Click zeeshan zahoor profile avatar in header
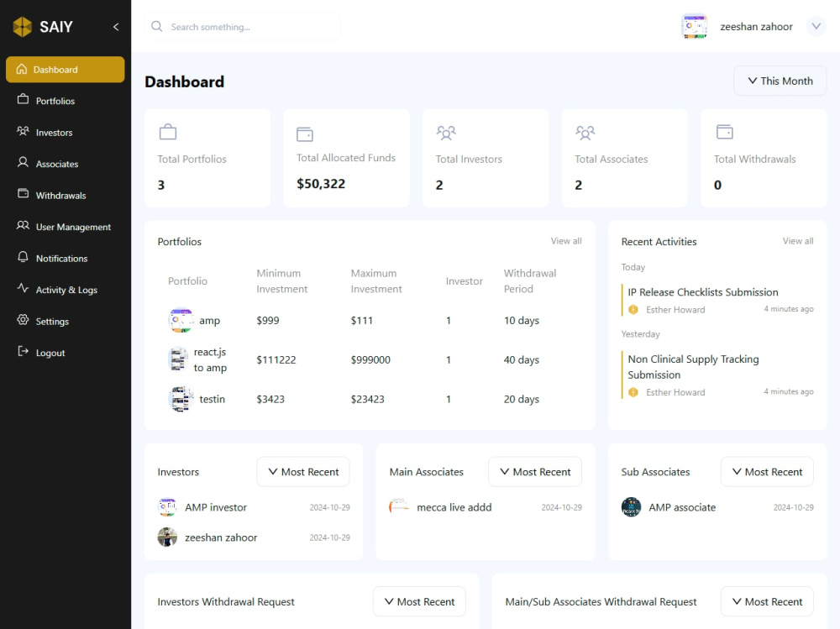The width and height of the screenshot is (840, 629). tap(695, 26)
